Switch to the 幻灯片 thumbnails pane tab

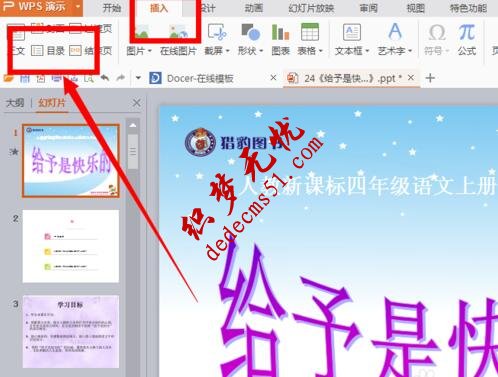52,103
